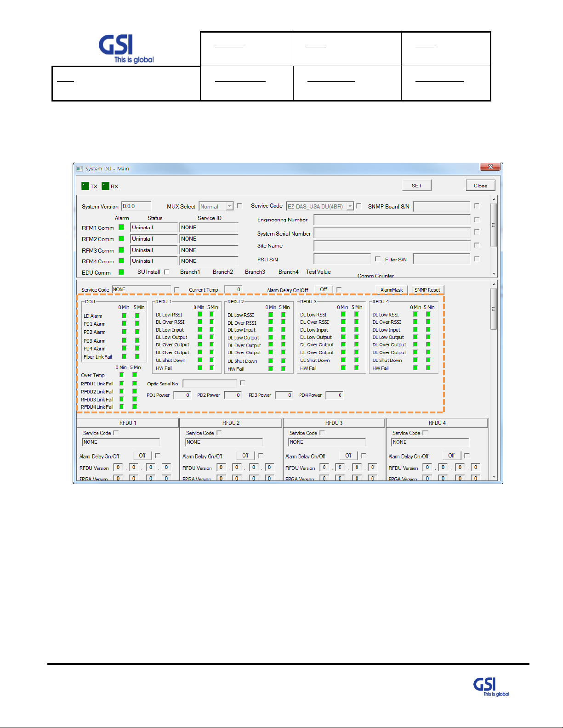Image resolution: width=563 pixels, height=728 pixels.
Task: Click the Filter S/N input field
Action: 441,259
